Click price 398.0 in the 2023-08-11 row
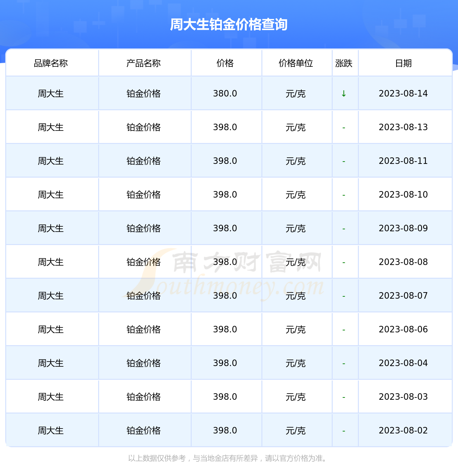The image size is (458, 476). click(225, 161)
